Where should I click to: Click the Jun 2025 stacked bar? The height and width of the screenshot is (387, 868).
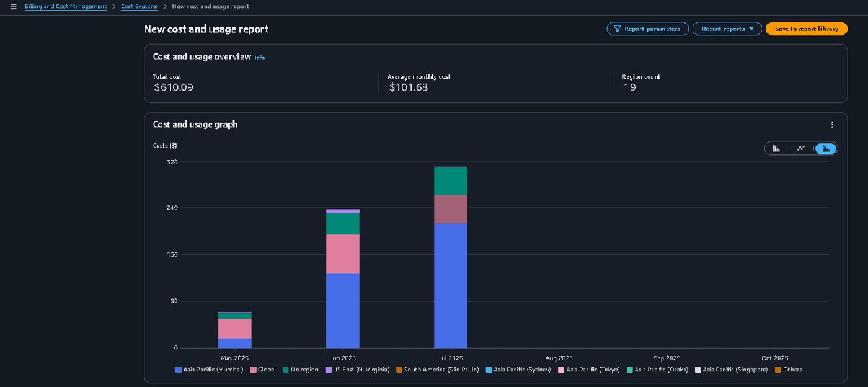click(x=342, y=278)
